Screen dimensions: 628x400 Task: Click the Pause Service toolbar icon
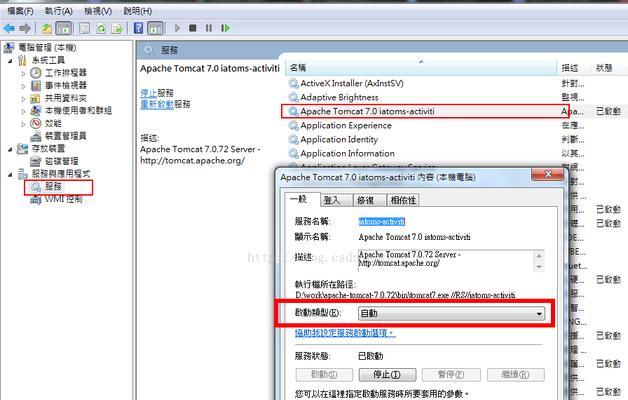pos(209,28)
